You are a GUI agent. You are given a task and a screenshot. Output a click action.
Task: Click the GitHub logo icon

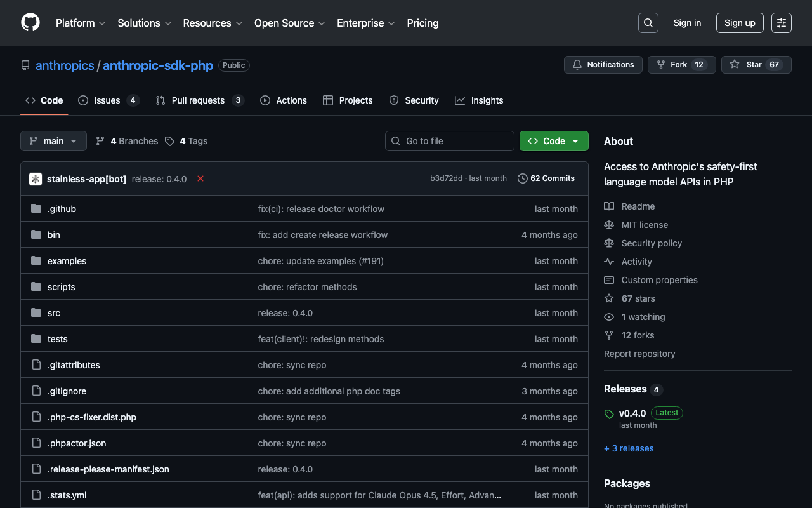tap(30, 23)
